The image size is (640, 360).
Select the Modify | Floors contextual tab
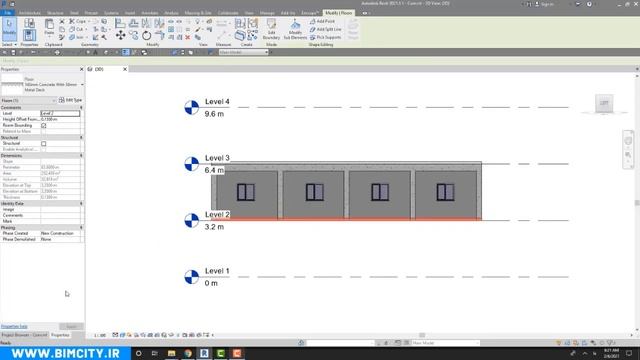coord(338,13)
